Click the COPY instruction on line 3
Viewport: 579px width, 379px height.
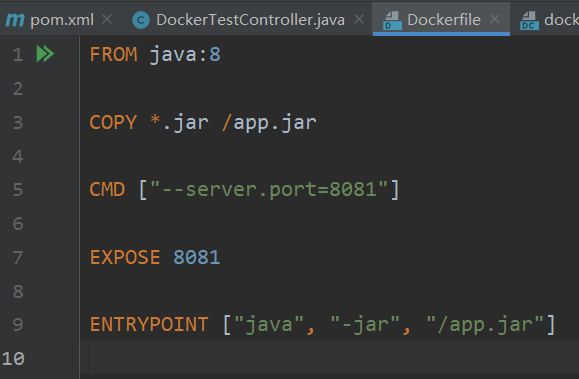(113, 122)
